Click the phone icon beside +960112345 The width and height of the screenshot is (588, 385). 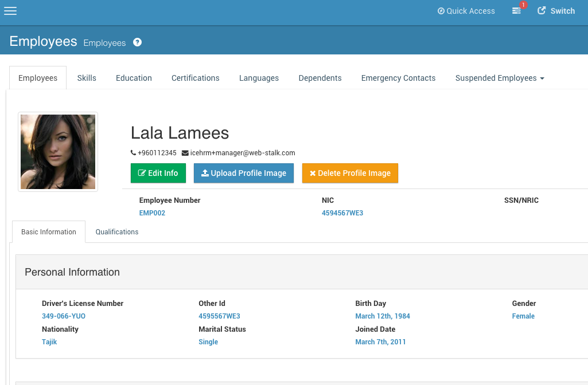coord(133,153)
